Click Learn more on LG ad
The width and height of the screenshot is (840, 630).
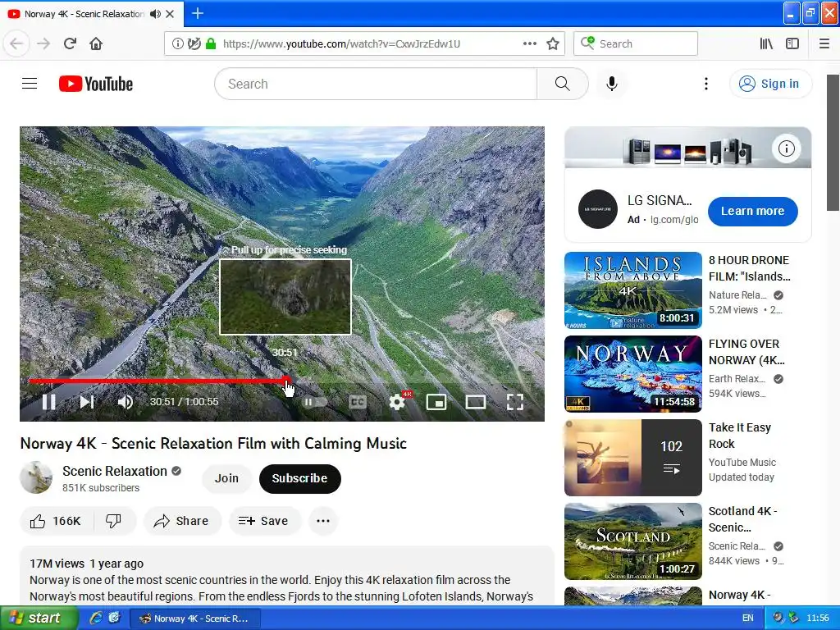point(752,211)
